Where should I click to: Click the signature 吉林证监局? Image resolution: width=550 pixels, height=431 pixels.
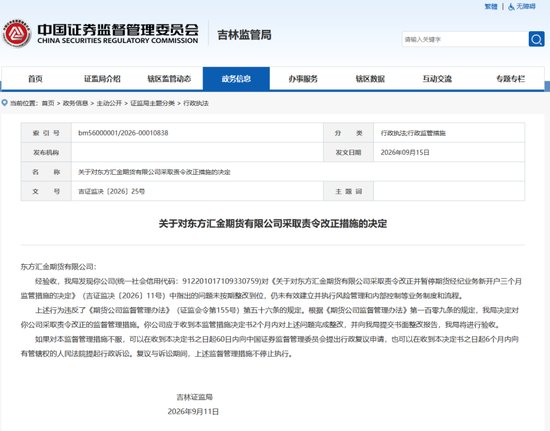pyautogui.click(x=195, y=397)
